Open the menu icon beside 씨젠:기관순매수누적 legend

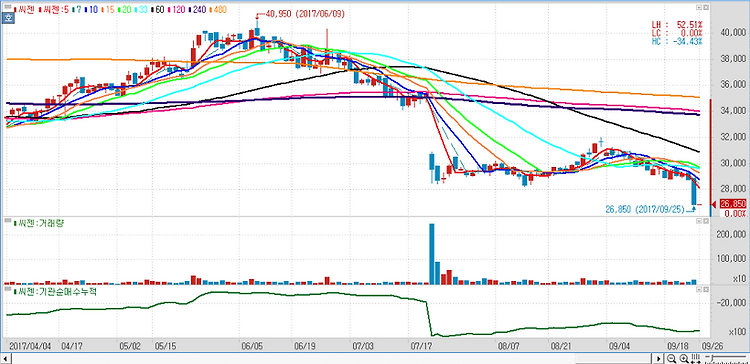[x=7, y=289]
